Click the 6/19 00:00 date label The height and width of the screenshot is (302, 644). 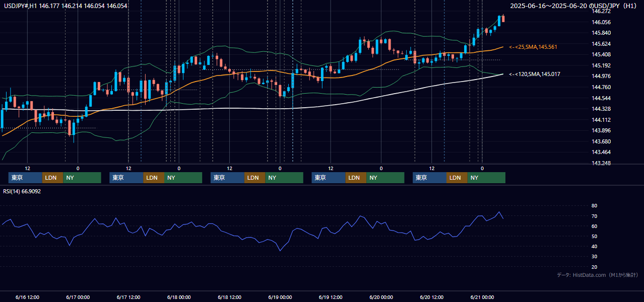click(280, 297)
